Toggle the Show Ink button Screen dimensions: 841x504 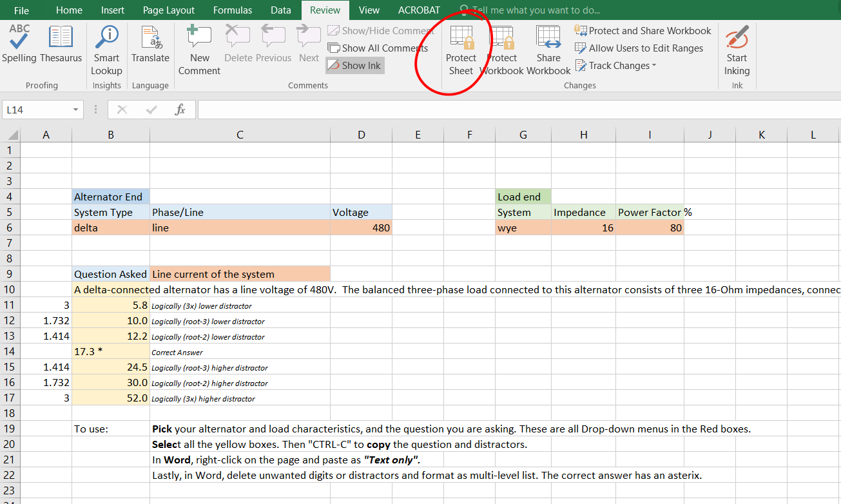pos(354,65)
